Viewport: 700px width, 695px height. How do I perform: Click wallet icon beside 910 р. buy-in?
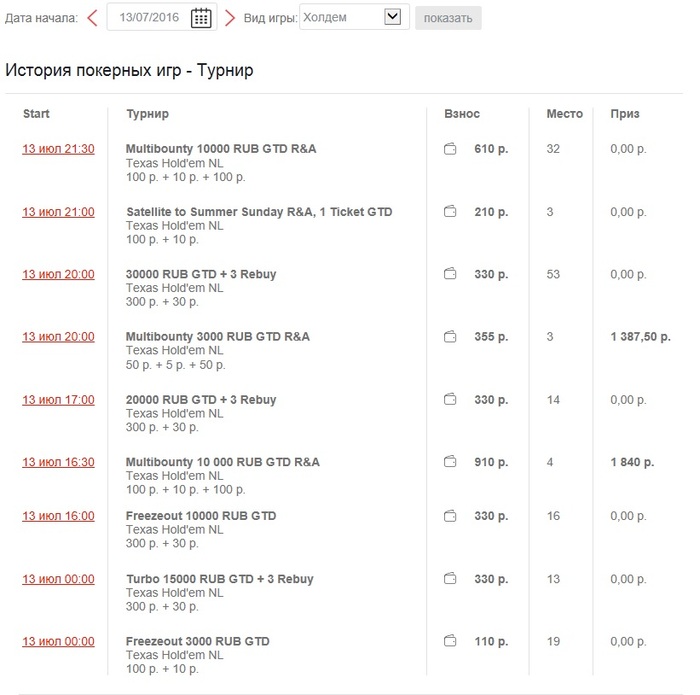coord(450,462)
